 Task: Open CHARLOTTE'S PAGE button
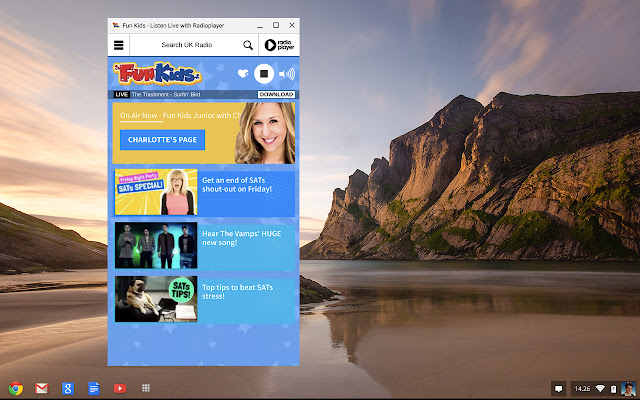pyautogui.click(x=162, y=140)
